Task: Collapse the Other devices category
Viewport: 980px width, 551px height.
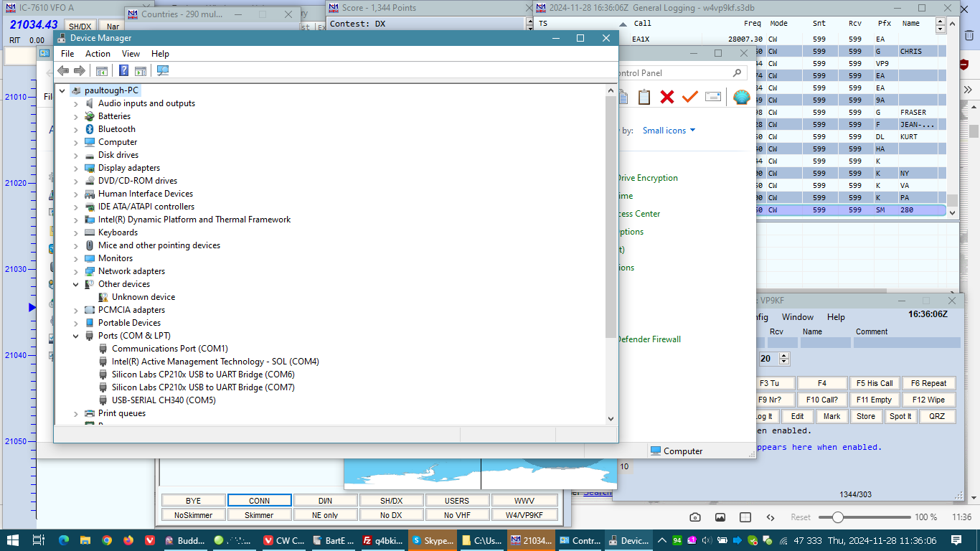Action: (76, 284)
